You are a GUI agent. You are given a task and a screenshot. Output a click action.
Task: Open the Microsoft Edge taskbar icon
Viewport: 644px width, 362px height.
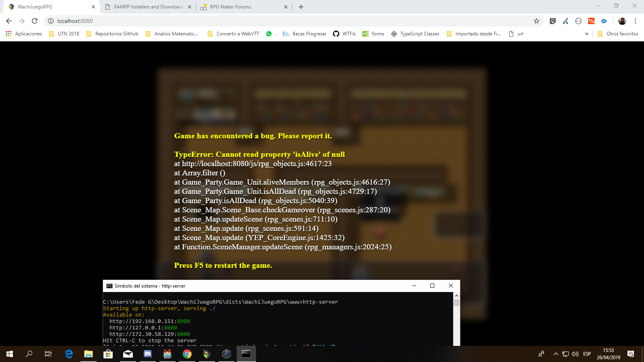pyautogui.click(x=69, y=354)
